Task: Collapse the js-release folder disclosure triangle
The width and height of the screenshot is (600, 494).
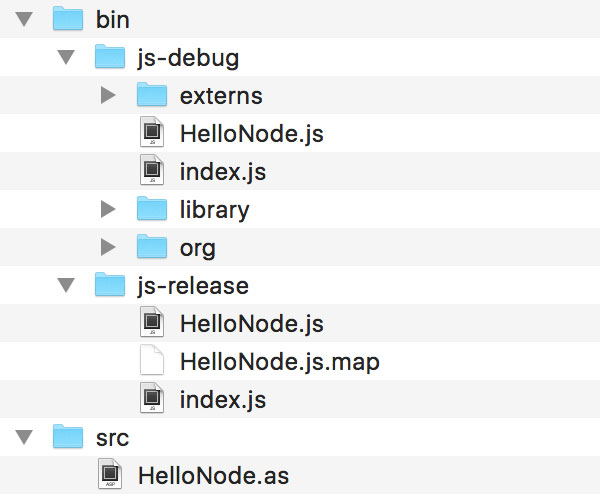Action: tap(67, 286)
